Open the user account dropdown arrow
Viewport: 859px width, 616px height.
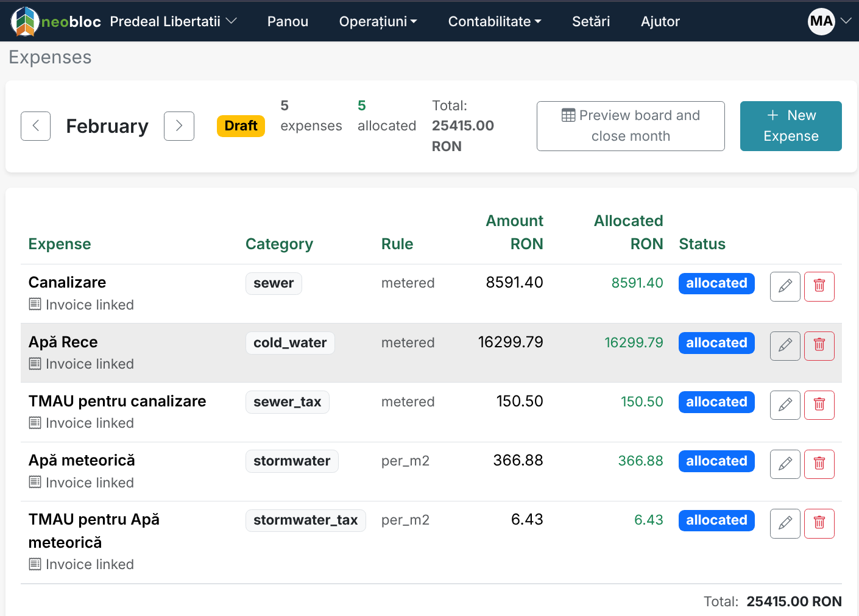tap(846, 21)
